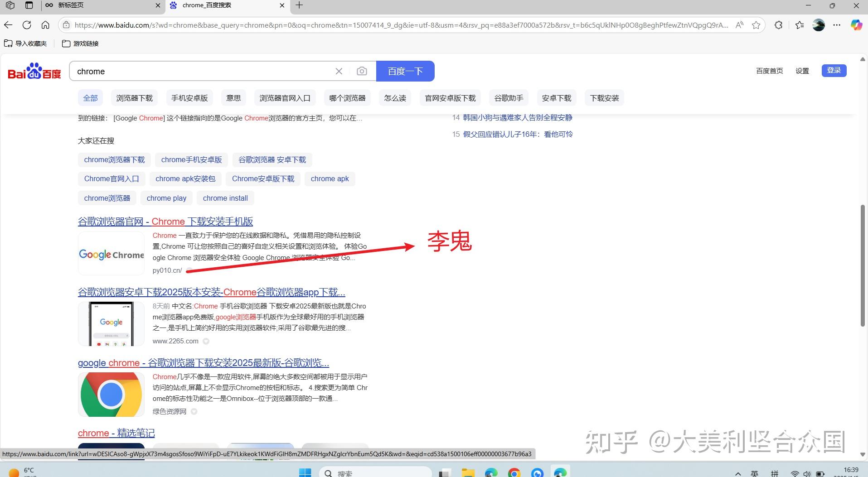
Task: Open the browser workspaces icon
Action: click(10, 5)
